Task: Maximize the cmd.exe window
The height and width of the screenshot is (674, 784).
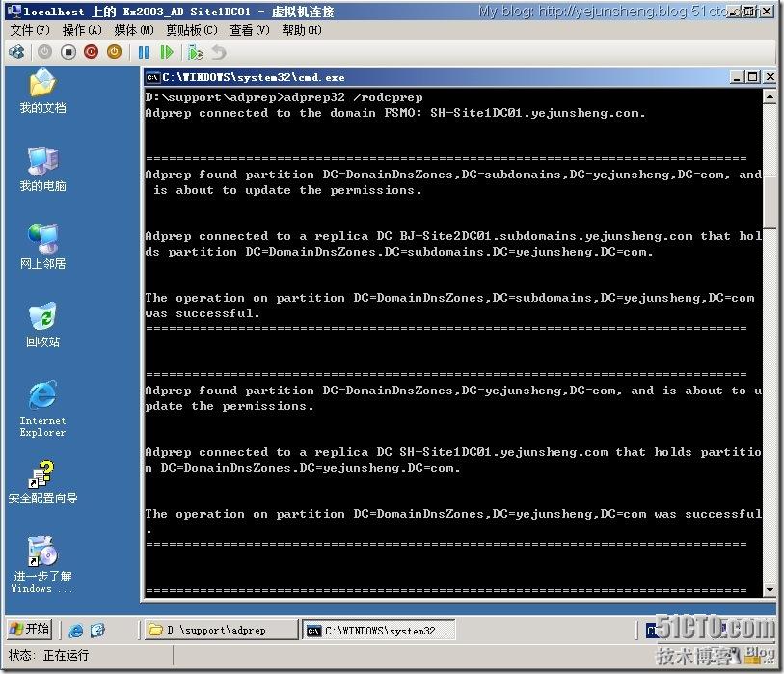Action: click(x=752, y=77)
